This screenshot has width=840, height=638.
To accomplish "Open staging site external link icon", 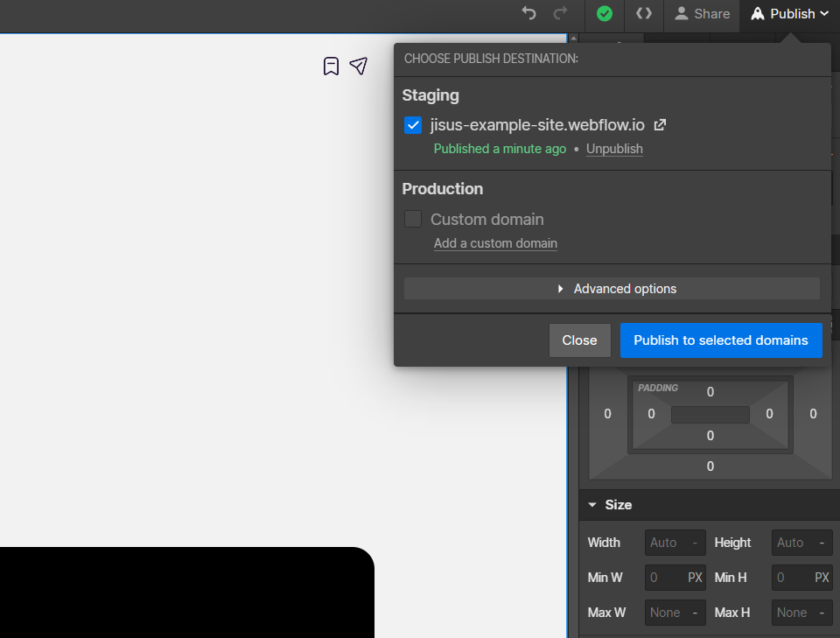I will pyautogui.click(x=660, y=125).
